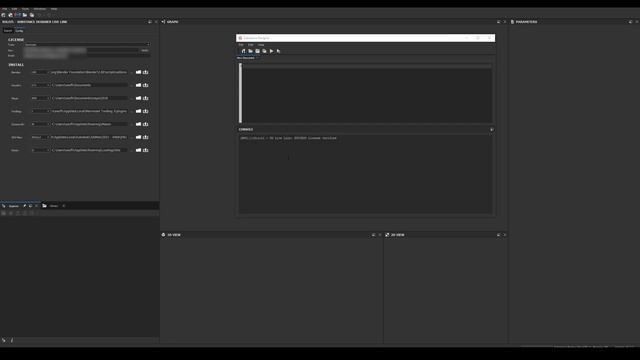This screenshot has width=640, height=360.
Task: Click Save icon in script editor toolbar
Action: pos(257,51)
